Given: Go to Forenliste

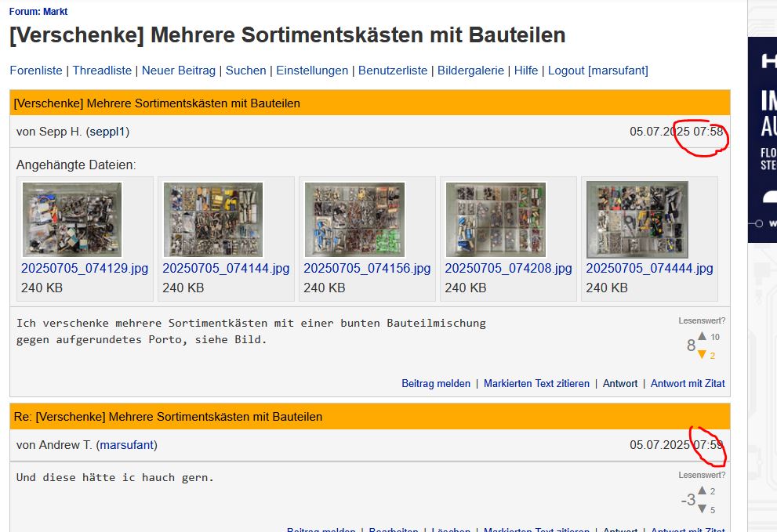Looking at the screenshot, I should [x=36, y=71].
